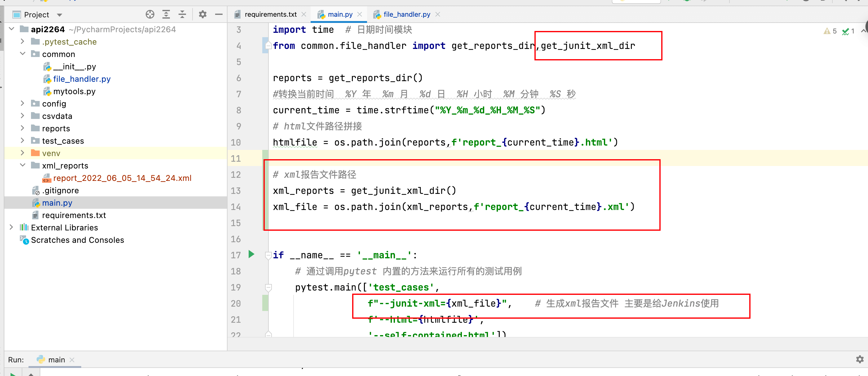
Task: Close the main run tab
Action: click(72, 360)
